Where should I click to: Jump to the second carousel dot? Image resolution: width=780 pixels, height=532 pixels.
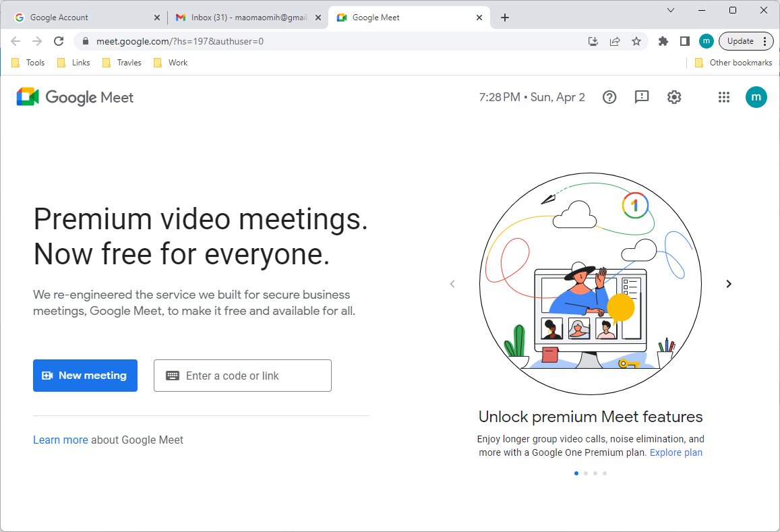(586, 473)
